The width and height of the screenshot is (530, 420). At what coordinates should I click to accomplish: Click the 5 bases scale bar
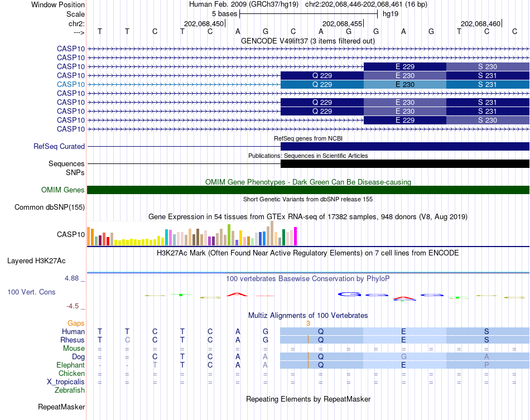(309, 14)
